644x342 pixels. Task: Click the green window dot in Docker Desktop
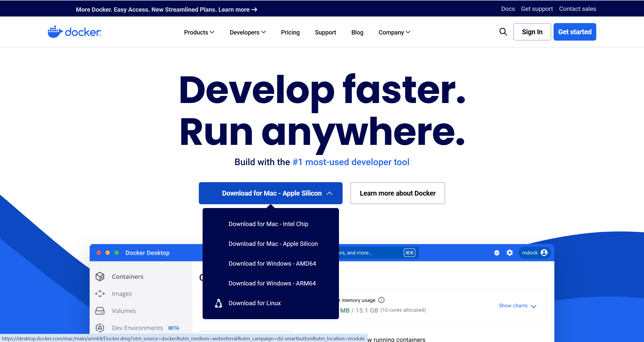(x=117, y=253)
